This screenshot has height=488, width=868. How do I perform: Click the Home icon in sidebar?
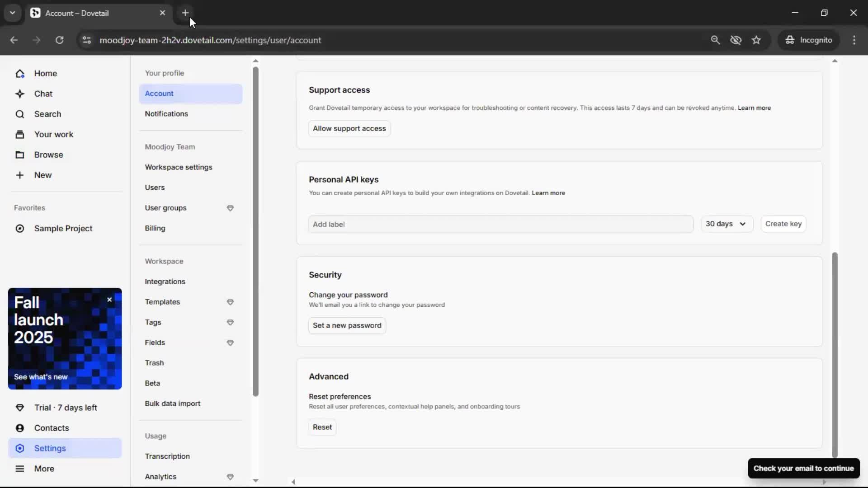(20, 73)
